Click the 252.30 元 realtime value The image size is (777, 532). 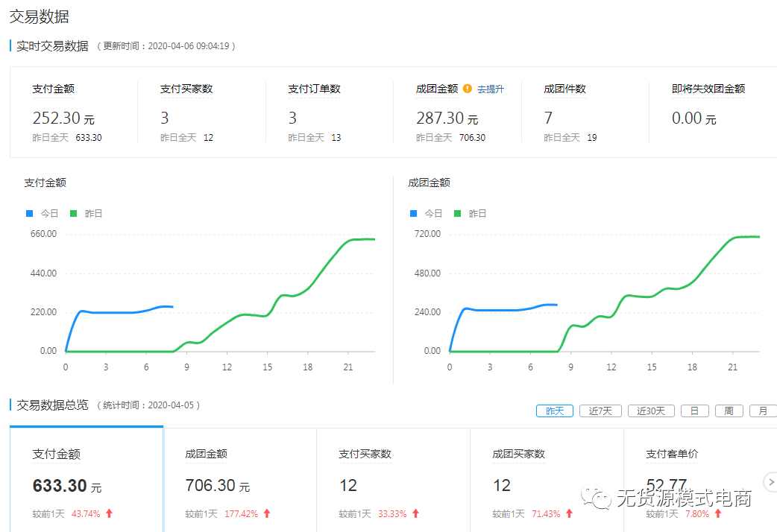63,118
